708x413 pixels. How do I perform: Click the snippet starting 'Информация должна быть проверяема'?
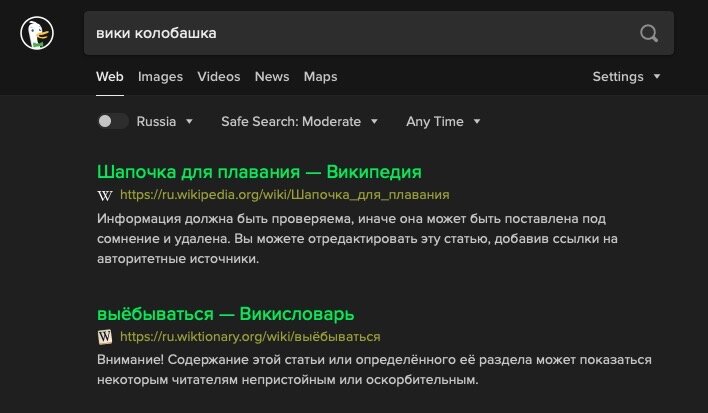(x=357, y=239)
